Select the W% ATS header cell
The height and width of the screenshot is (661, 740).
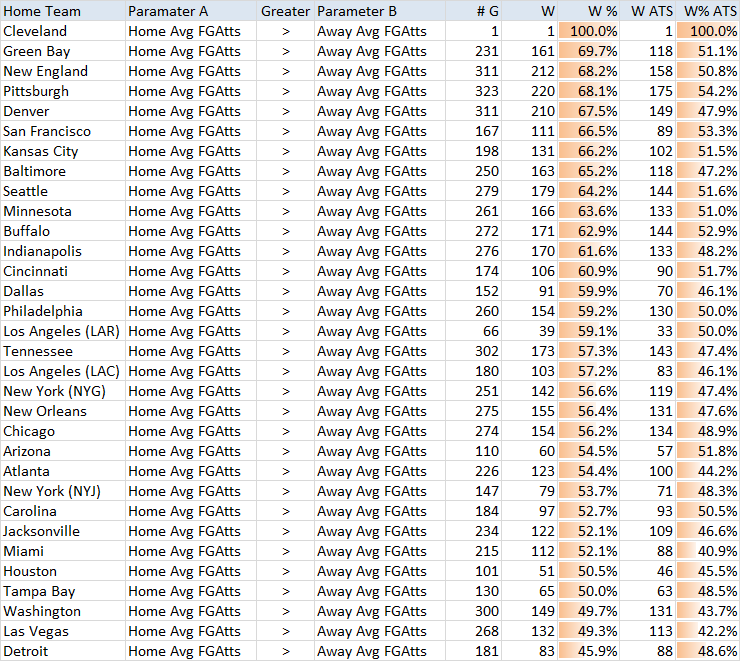[x=708, y=11]
